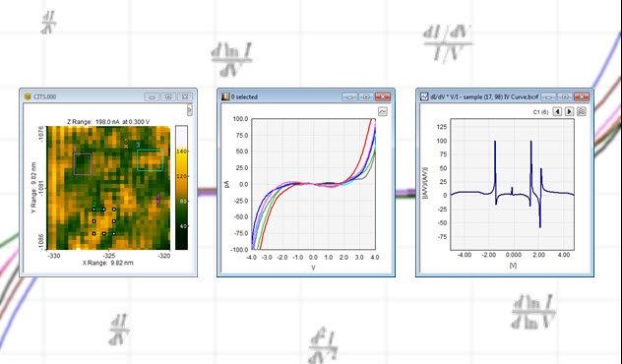Click the curve-display icon in '0 selected' window
622x364 pixels.
pos(383,112)
